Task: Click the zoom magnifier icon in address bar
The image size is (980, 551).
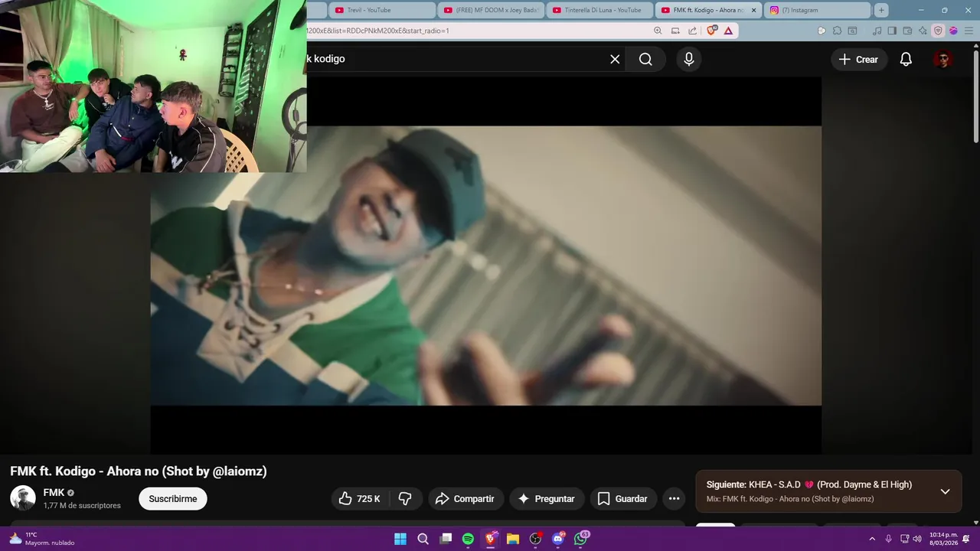Action: point(658,31)
